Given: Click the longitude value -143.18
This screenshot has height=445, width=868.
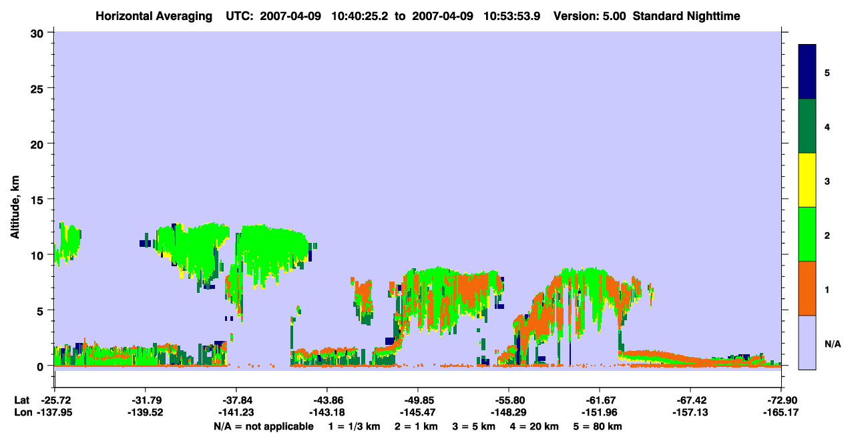Looking at the screenshot, I should [327, 412].
